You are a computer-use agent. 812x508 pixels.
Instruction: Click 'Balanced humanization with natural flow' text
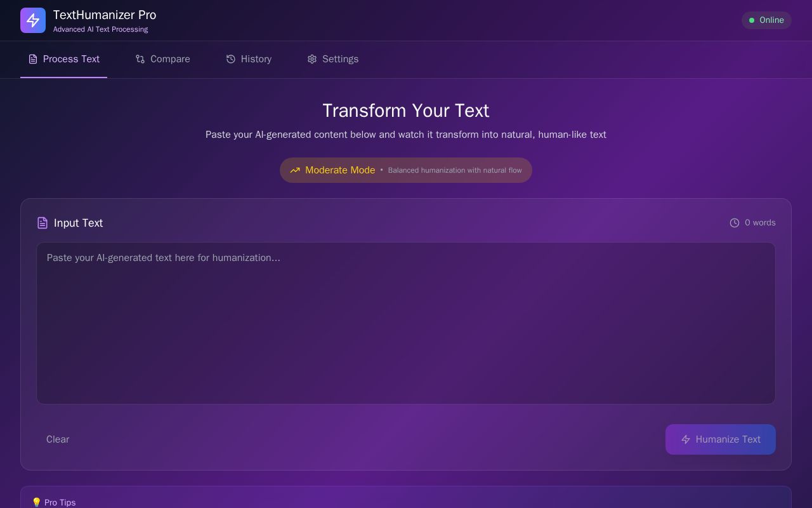click(x=455, y=170)
